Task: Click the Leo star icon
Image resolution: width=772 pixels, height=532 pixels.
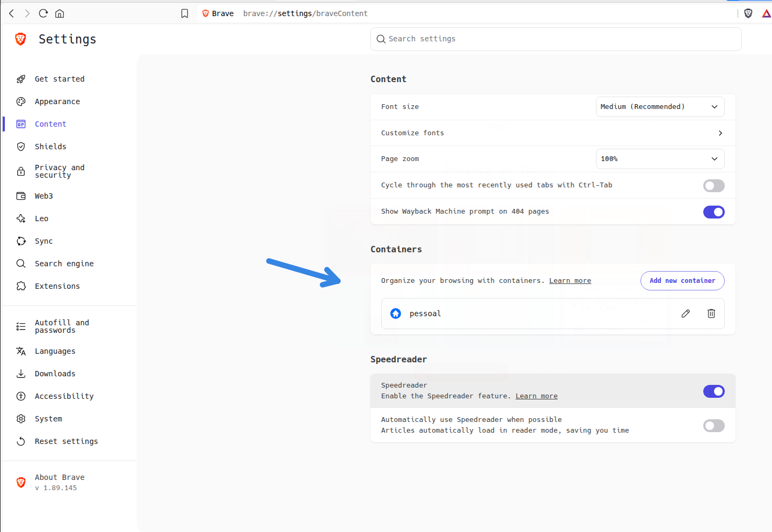Action: 21,218
